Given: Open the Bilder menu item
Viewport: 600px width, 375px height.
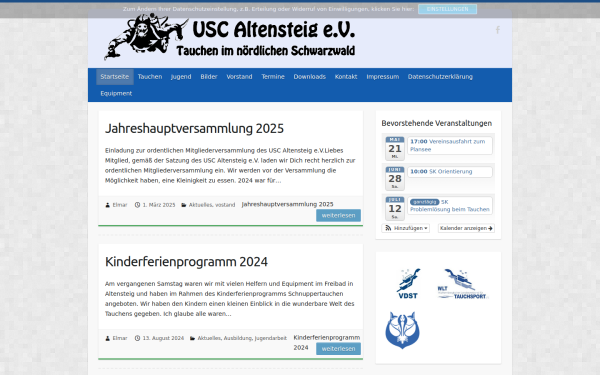Looking at the screenshot, I should tap(209, 77).
